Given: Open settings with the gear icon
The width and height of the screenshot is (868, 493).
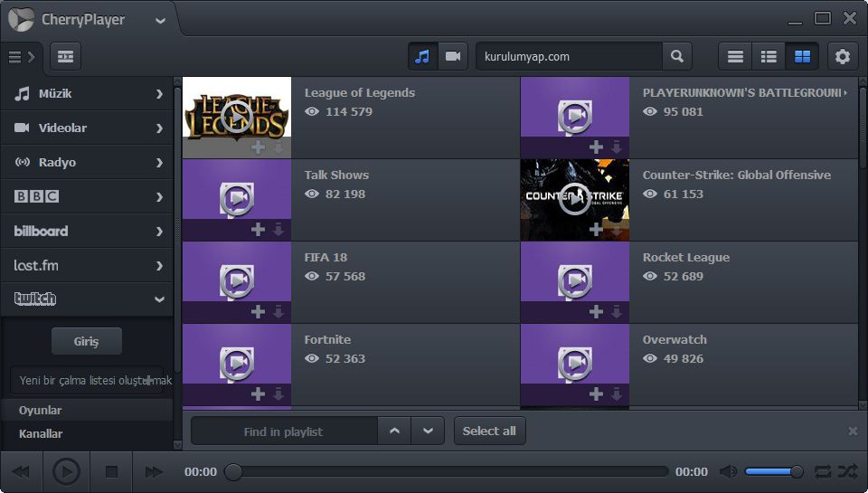Looking at the screenshot, I should (x=843, y=56).
